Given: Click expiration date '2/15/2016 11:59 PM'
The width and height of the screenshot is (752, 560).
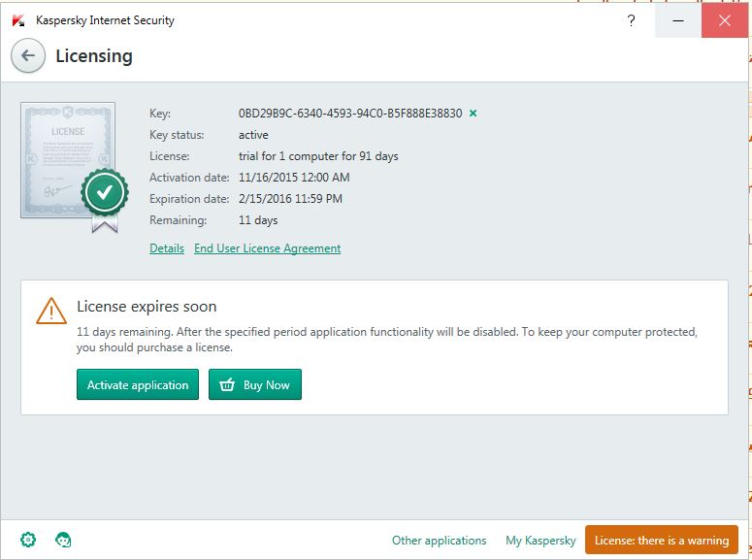Looking at the screenshot, I should 291,199.
